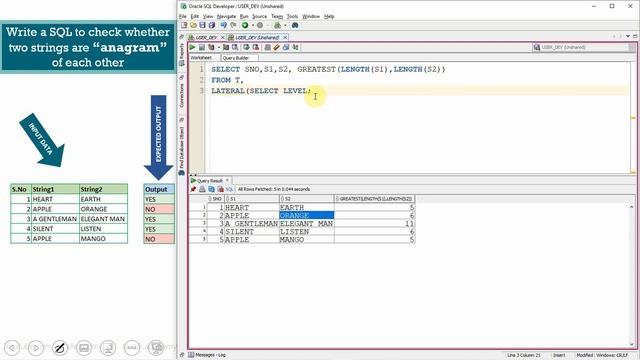Click the Redo arrow icon
The width and height of the screenshot is (640, 360).
click(233, 25)
